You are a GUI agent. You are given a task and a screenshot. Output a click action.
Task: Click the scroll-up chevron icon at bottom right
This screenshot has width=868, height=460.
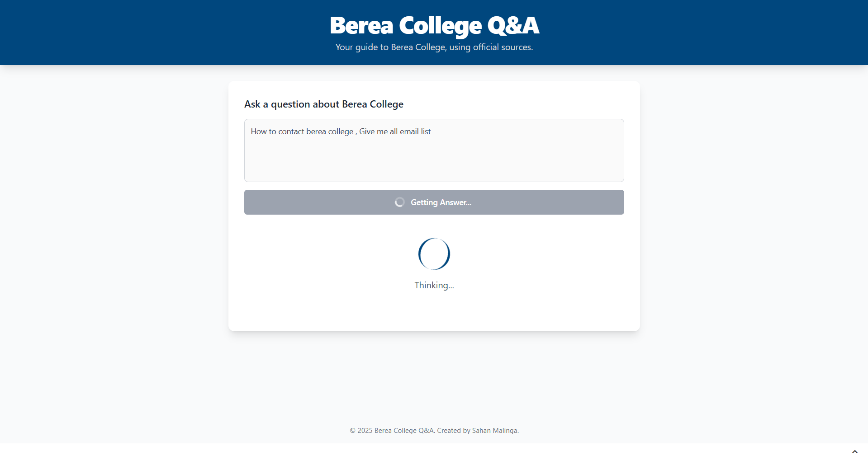pyautogui.click(x=854, y=451)
